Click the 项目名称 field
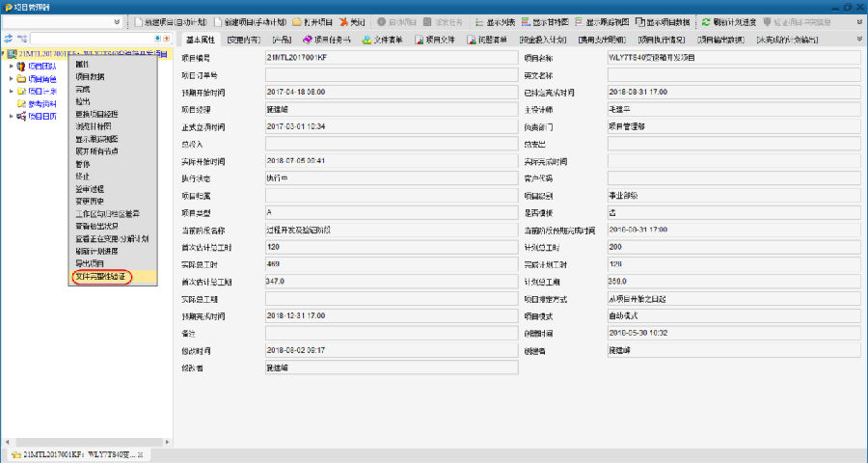Screen dimensions: 868x463 [x=734, y=58]
